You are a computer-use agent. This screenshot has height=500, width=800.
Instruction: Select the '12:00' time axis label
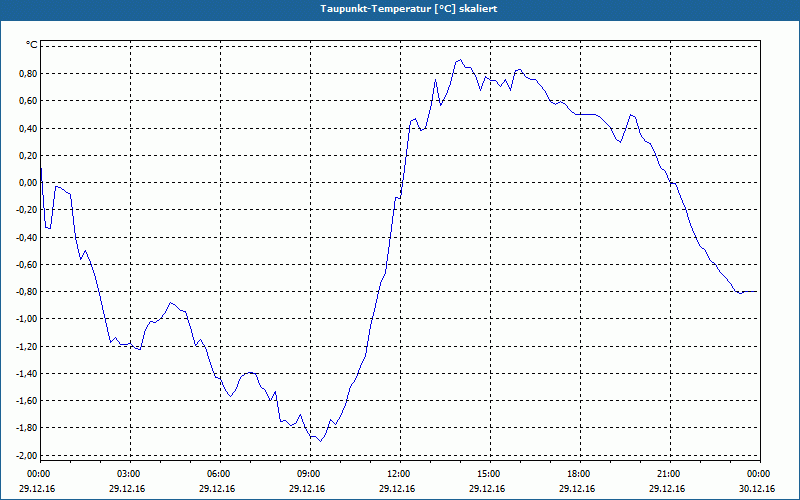coord(397,474)
